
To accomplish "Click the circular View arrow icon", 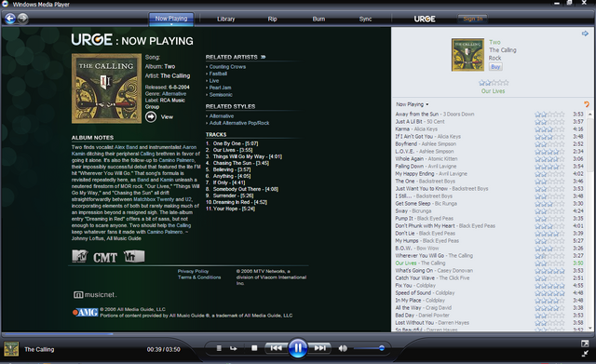I will [151, 117].
